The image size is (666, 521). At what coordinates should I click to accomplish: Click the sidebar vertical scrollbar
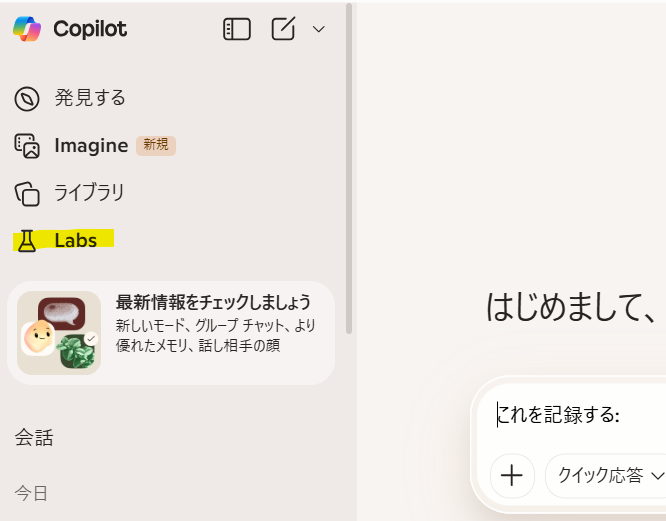click(348, 170)
